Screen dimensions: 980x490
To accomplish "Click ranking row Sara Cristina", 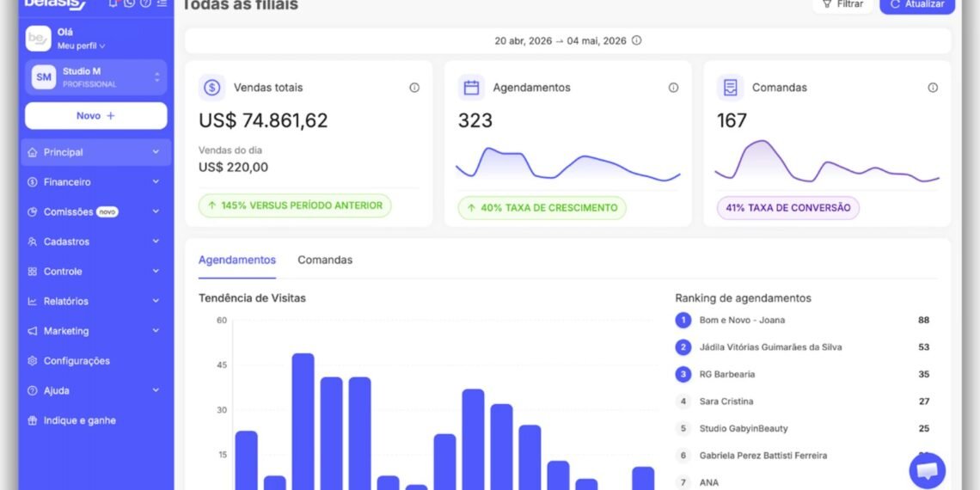I will [803, 401].
